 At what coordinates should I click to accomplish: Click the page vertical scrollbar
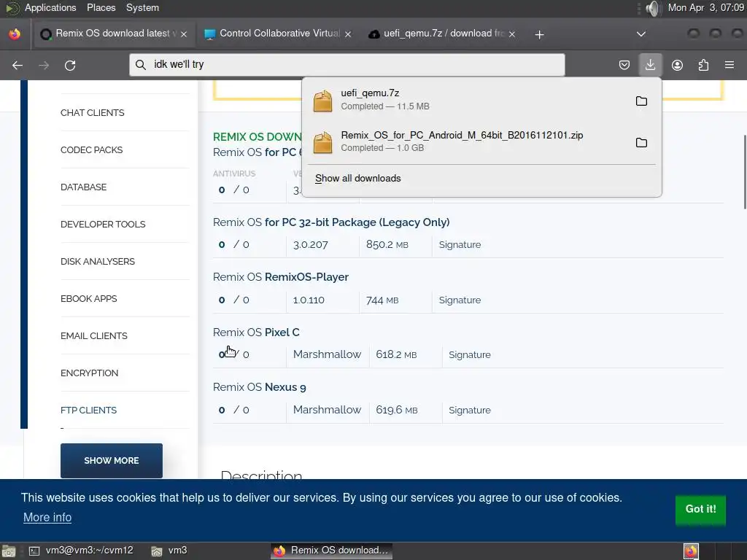click(745, 172)
